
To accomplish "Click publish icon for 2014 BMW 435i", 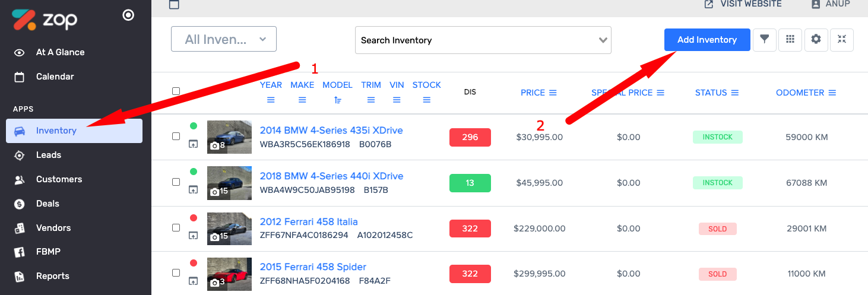I will [193, 144].
